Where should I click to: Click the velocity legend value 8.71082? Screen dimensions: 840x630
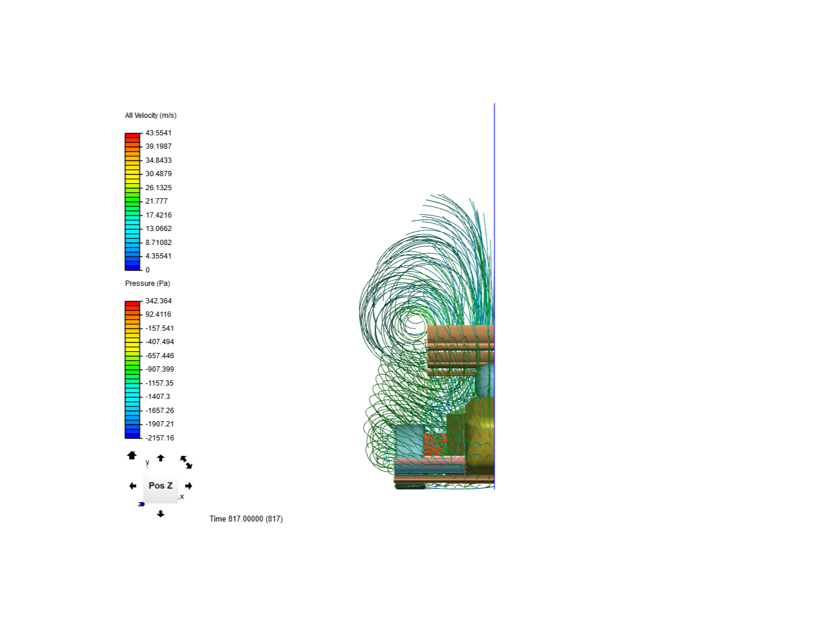coord(159,243)
